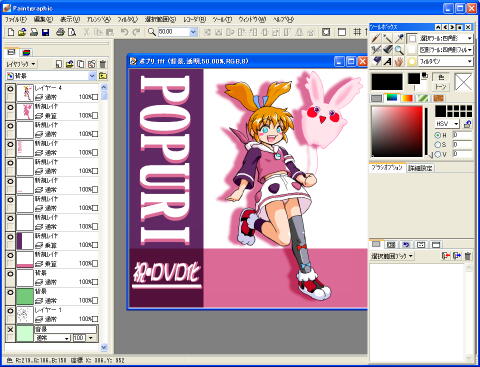Open the 編集(E) menu

tap(43, 20)
